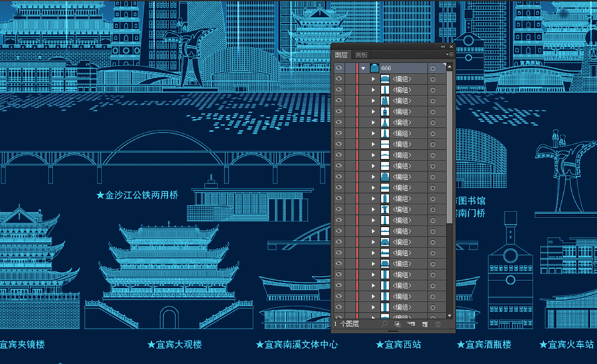Click the scrollbar down arrow in Layers panel
The width and height of the screenshot is (597, 364).
click(x=450, y=316)
